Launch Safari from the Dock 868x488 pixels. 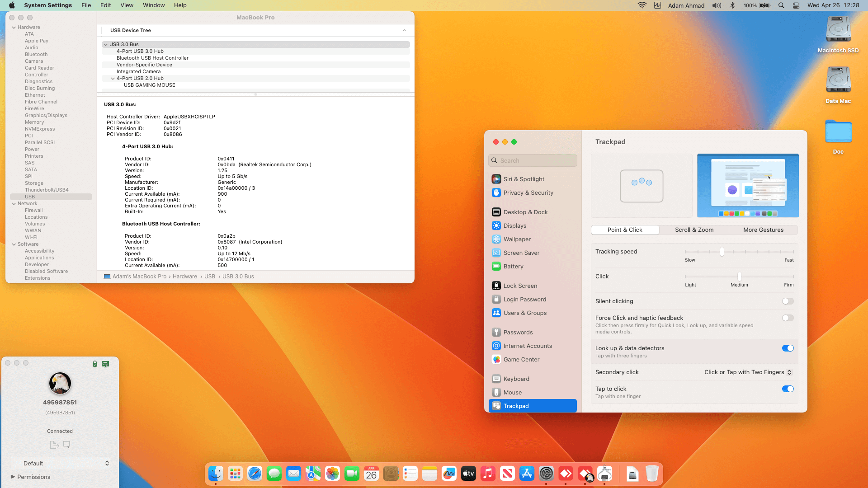pyautogui.click(x=255, y=474)
